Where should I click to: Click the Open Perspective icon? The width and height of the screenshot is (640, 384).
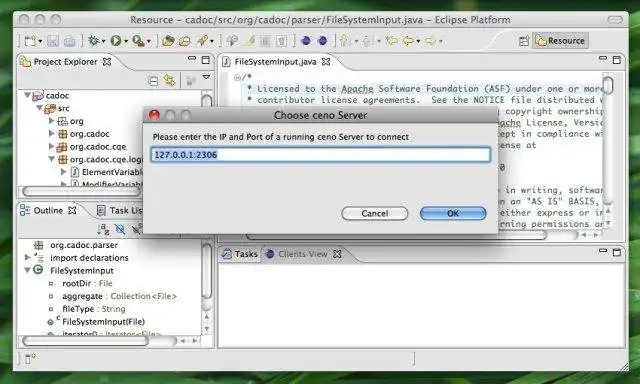click(x=524, y=41)
